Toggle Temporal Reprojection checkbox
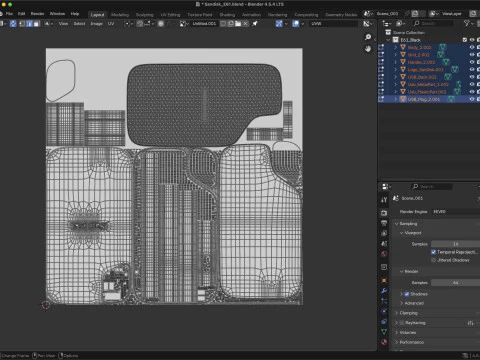The image size is (480, 360). (x=434, y=252)
